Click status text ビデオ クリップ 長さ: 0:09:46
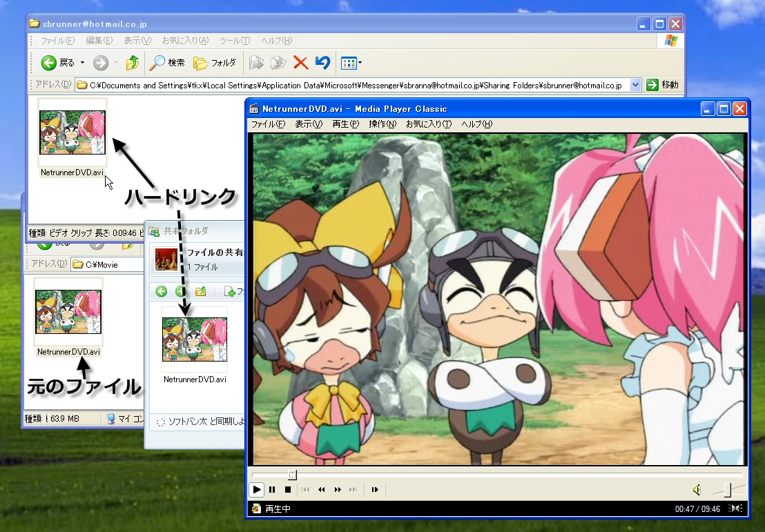This screenshot has width=765, height=532. point(93,233)
